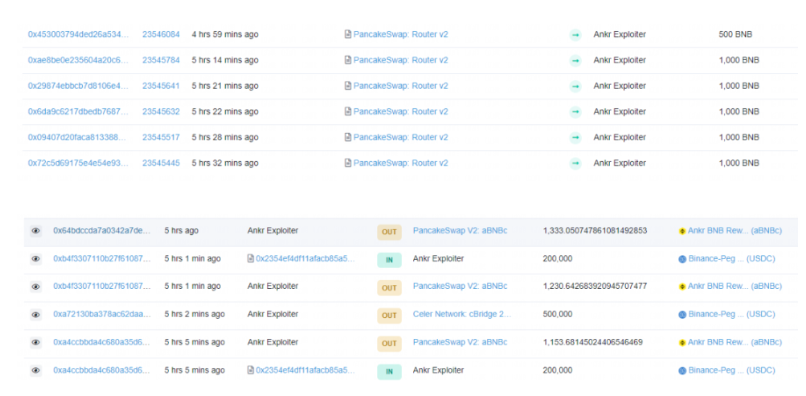
Task: Open transaction hash 0x453003794ded26a534
Action: [x=79, y=34]
